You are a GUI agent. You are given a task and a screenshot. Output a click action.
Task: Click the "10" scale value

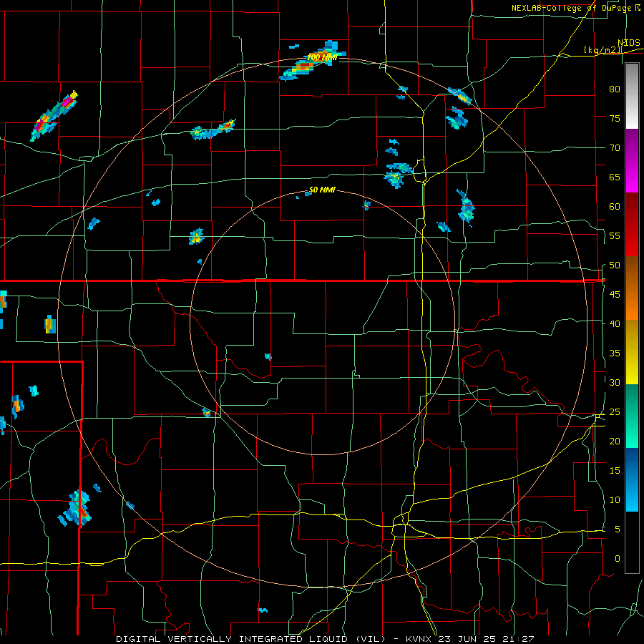tap(615, 500)
